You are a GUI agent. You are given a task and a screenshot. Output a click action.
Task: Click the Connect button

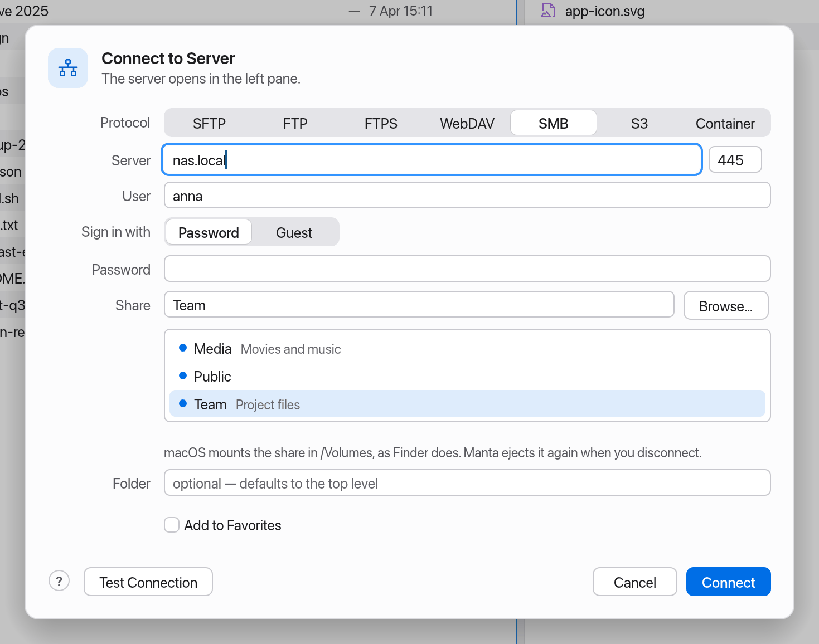click(728, 582)
